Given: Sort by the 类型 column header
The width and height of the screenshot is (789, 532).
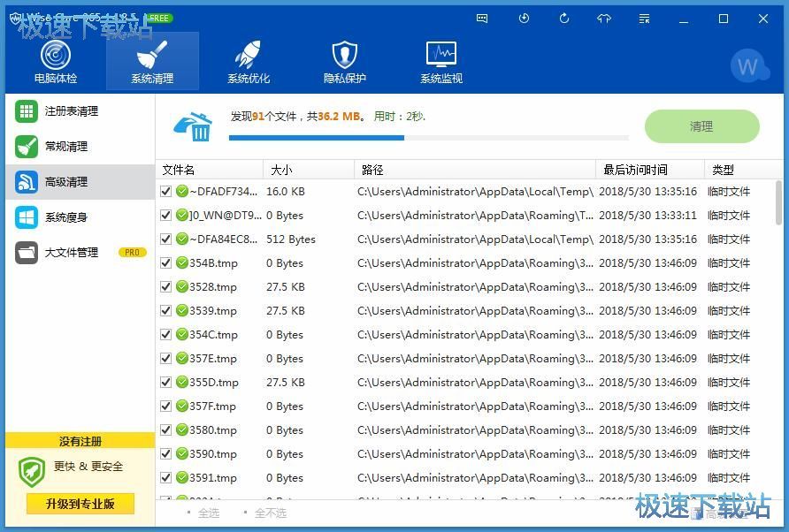Looking at the screenshot, I should (743, 170).
